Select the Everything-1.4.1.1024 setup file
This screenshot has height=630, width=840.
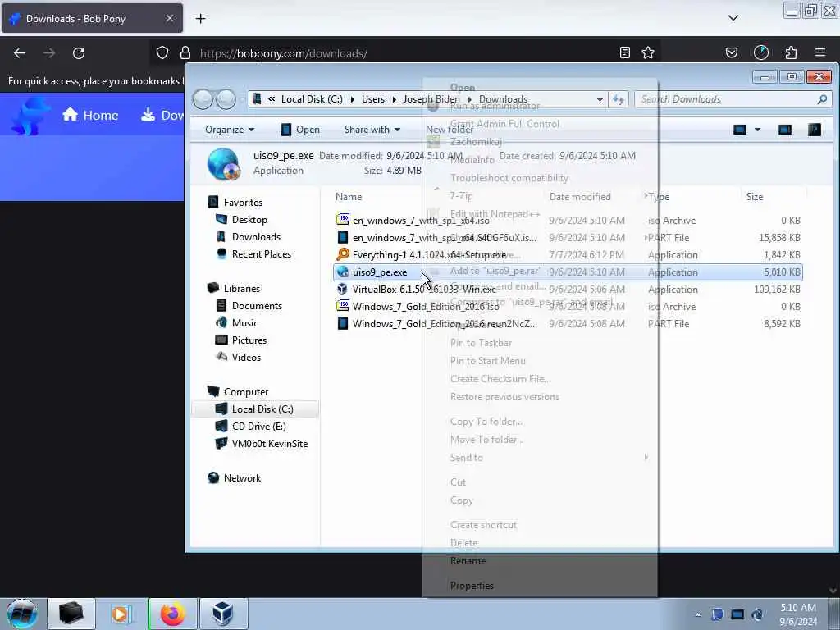tap(568, 254)
